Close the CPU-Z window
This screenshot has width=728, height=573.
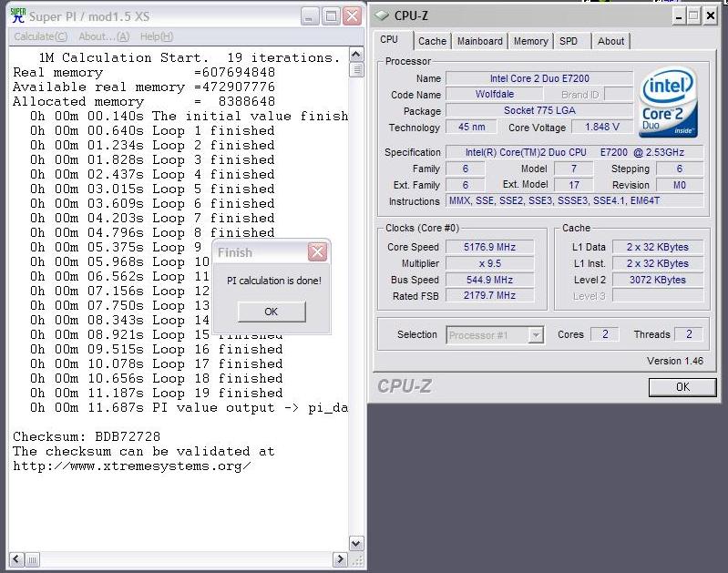coord(710,16)
